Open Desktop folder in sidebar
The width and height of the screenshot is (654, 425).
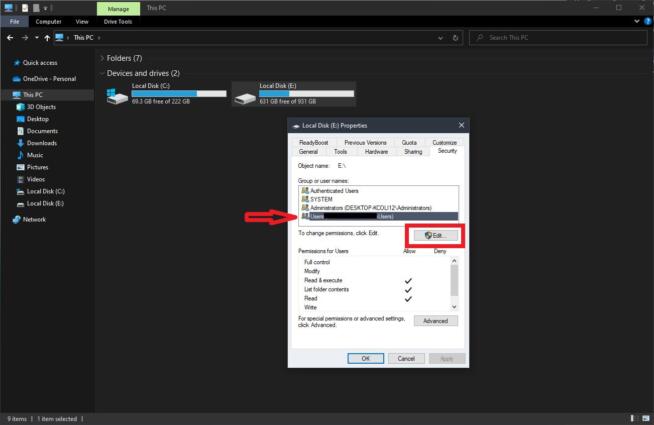click(x=38, y=119)
